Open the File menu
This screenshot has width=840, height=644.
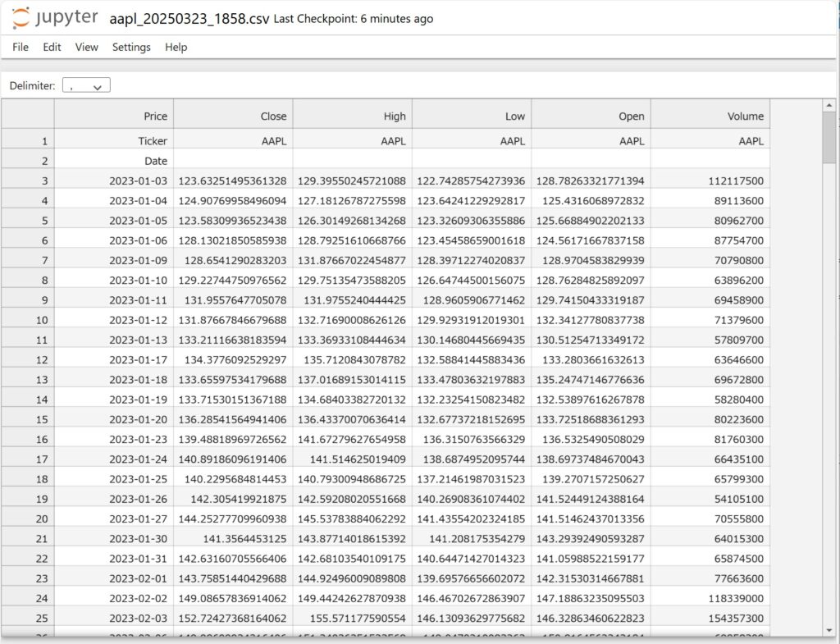click(21, 48)
